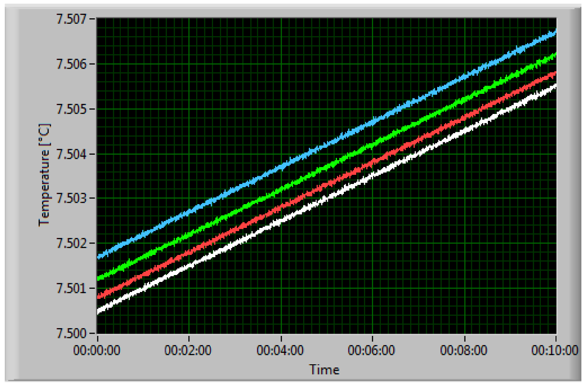Click the 7.501 Y-axis tick label
The height and width of the screenshot is (389, 588).
[x=72, y=288]
